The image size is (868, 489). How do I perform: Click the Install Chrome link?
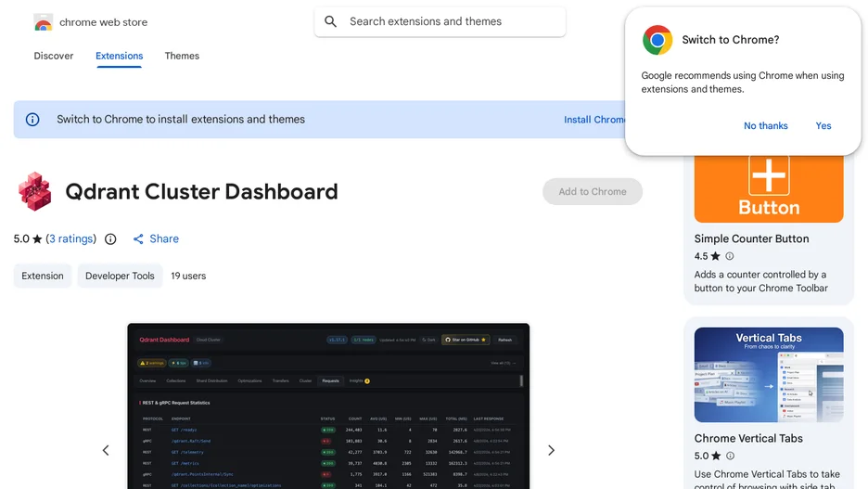tap(594, 120)
